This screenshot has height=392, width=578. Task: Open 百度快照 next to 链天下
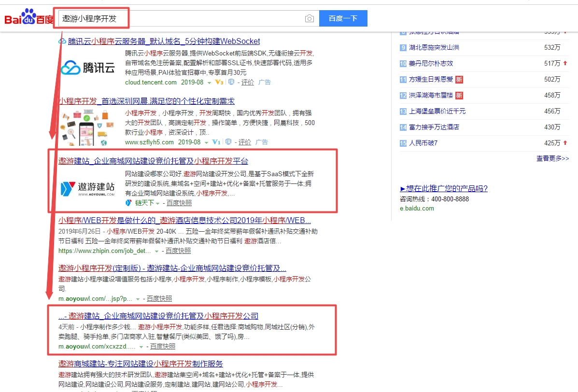pyautogui.click(x=179, y=203)
